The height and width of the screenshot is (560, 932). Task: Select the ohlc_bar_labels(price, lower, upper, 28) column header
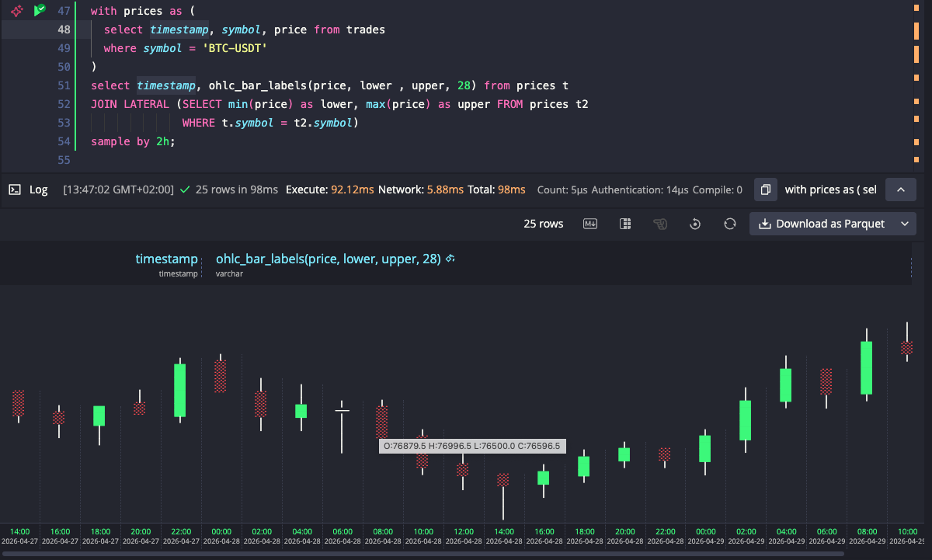tap(329, 259)
